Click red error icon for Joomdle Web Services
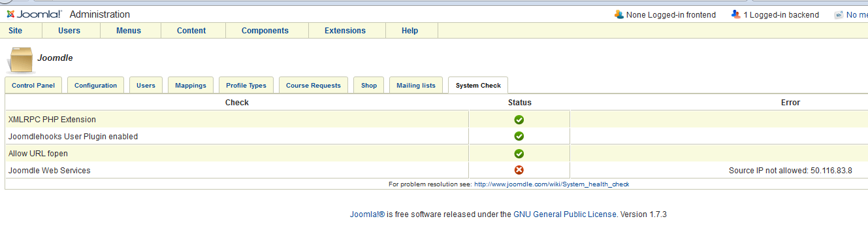 point(519,170)
